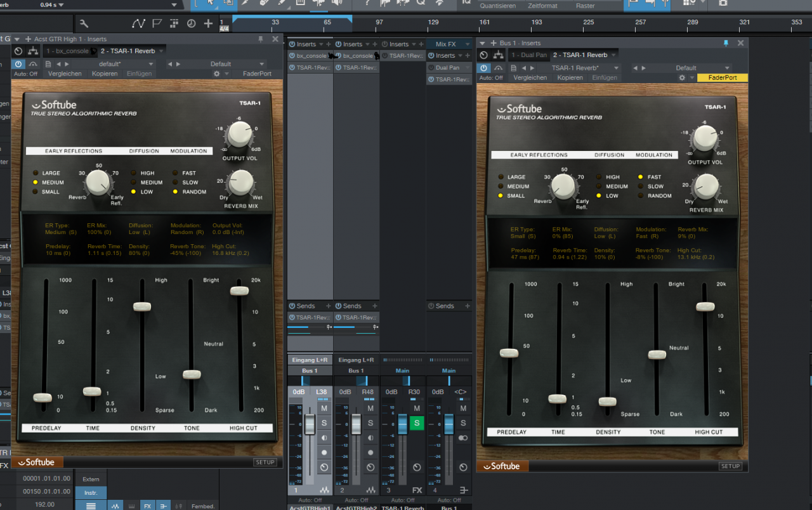
Task: Show automation with the curve icon
Action: point(139,24)
